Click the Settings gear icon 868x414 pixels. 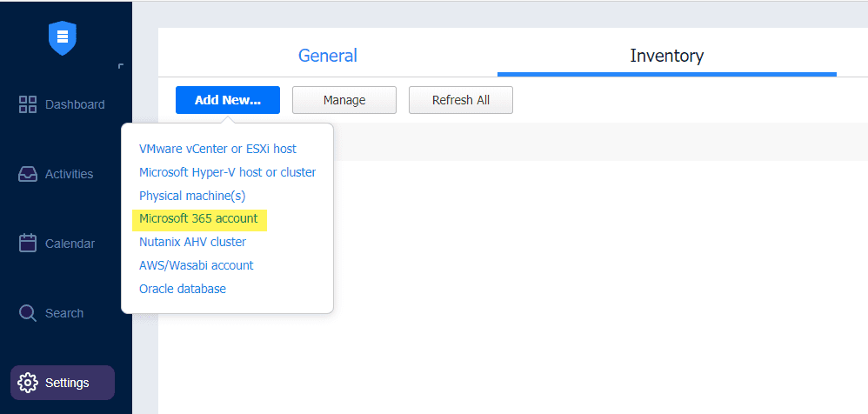point(28,383)
